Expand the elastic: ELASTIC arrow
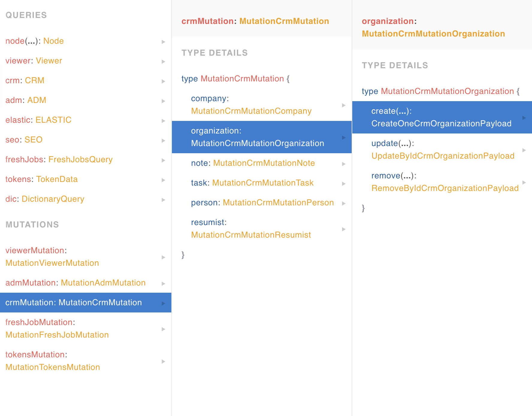 163,121
